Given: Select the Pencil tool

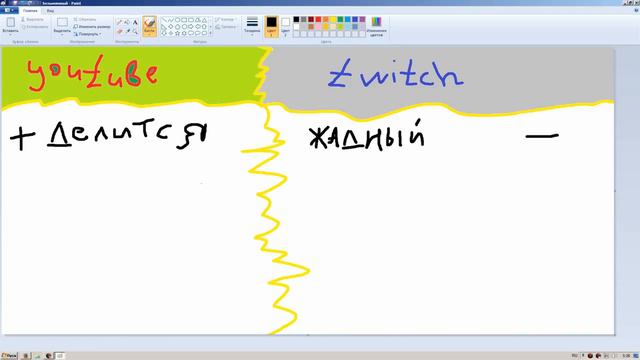Looking at the screenshot, I should pyautogui.click(x=119, y=22).
